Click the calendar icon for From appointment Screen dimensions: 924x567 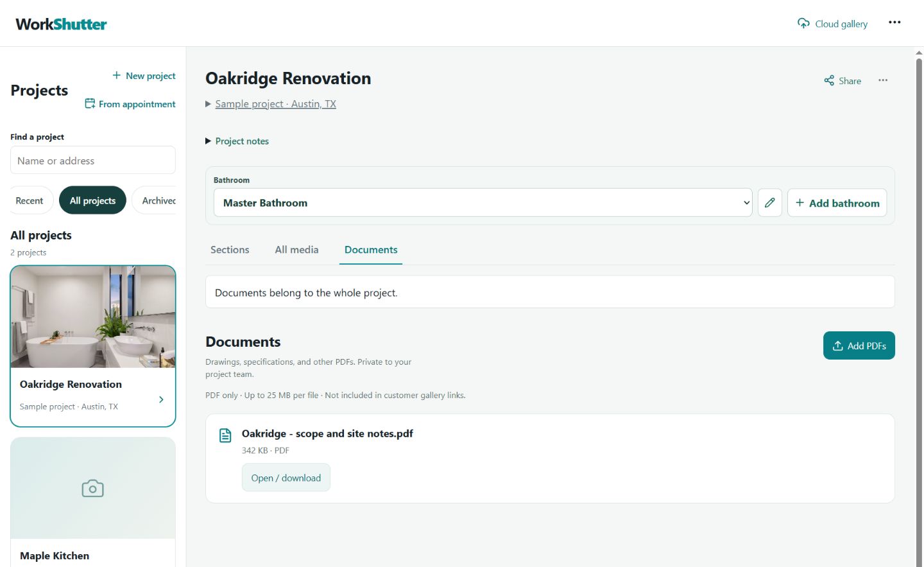[x=90, y=103]
